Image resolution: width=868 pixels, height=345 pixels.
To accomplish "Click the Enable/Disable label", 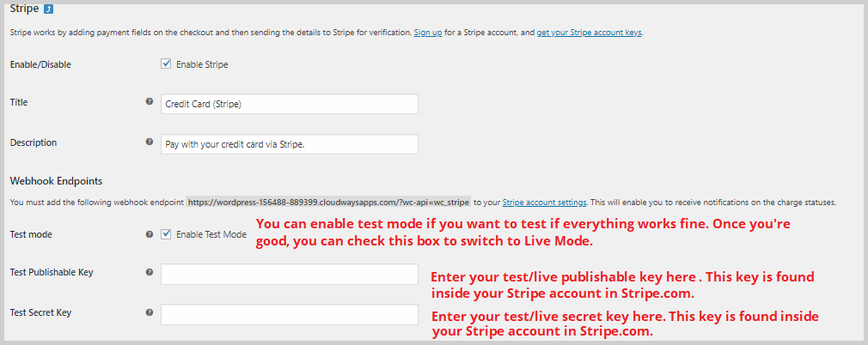I will click(x=41, y=64).
